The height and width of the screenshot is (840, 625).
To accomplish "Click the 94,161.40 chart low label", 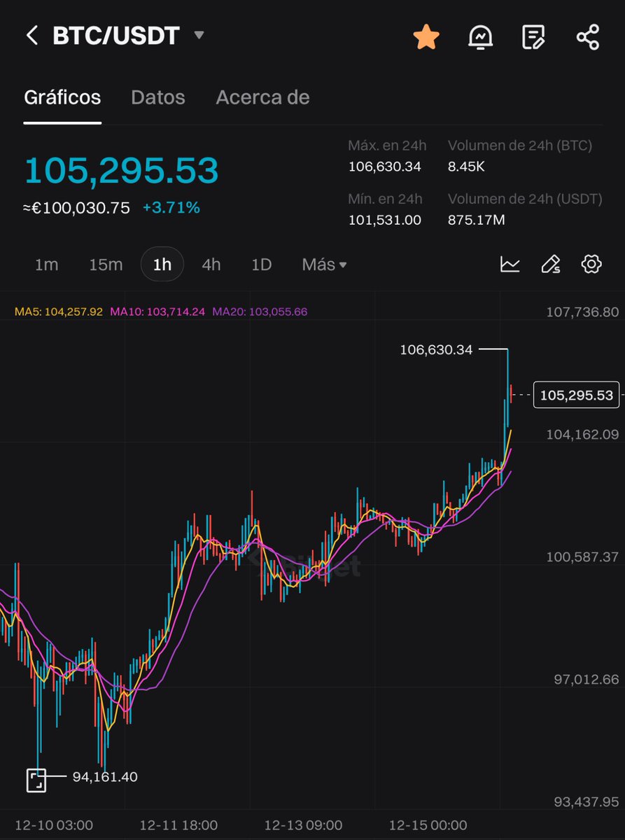I will 105,776.
